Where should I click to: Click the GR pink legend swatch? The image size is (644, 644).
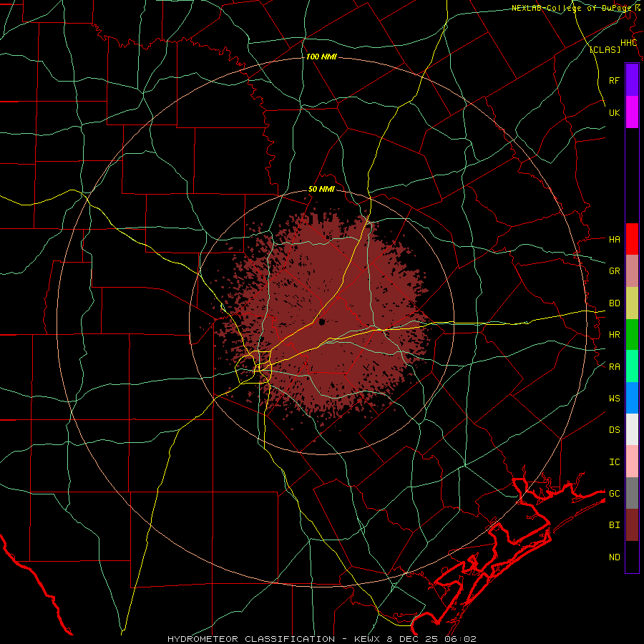[632, 271]
